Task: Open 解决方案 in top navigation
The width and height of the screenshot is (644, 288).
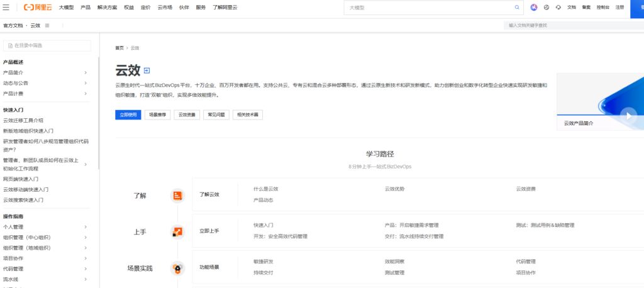Action: pyautogui.click(x=107, y=8)
